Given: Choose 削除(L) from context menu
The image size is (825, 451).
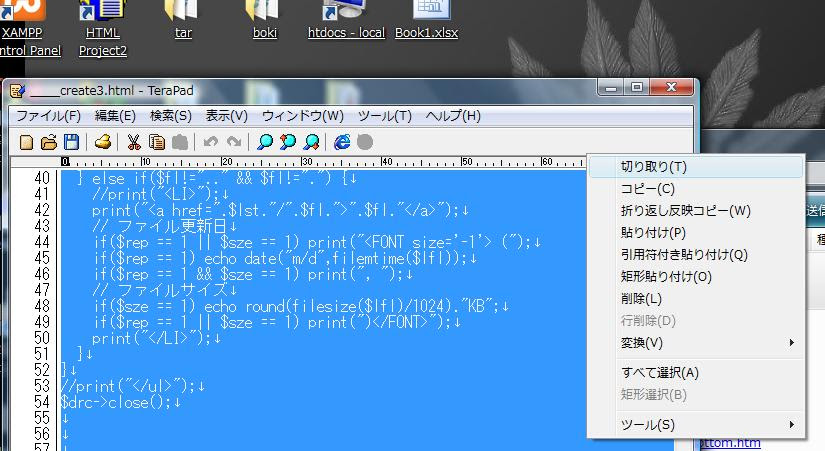Looking at the screenshot, I should pyautogui.click(x=696, y=299).
